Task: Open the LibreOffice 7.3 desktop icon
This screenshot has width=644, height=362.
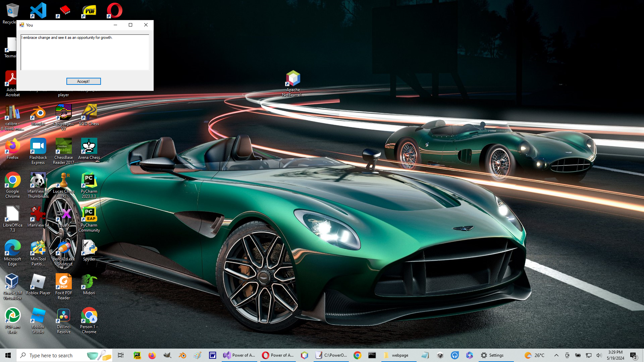Action: tap(12, 219)
